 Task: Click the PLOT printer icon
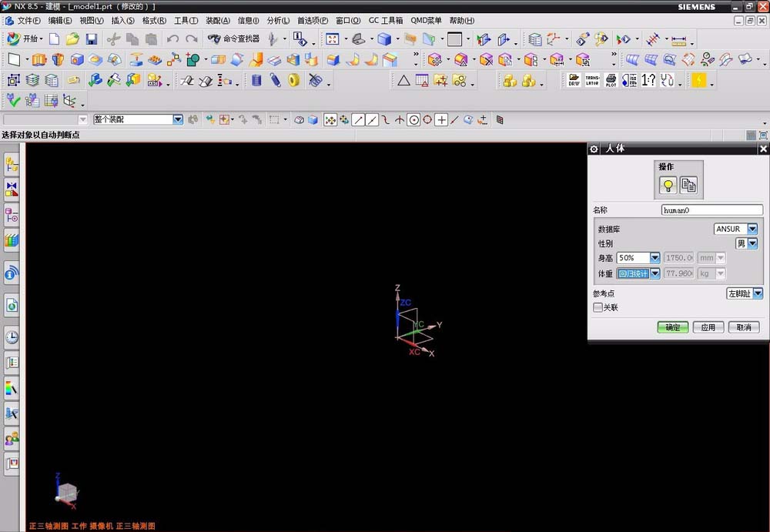tap(611, 80)
